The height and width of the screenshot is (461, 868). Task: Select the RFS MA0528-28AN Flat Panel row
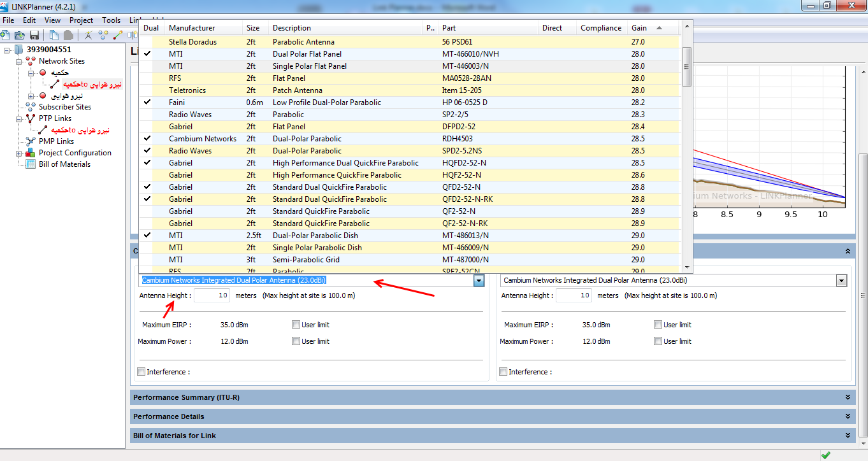(x=410, y=78)
